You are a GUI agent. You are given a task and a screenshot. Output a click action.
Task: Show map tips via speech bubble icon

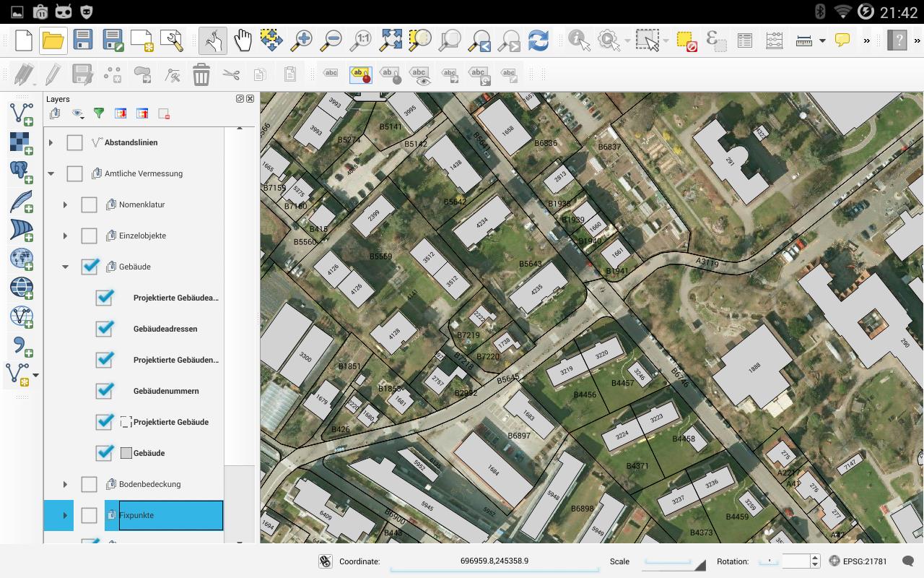(842, 40)
